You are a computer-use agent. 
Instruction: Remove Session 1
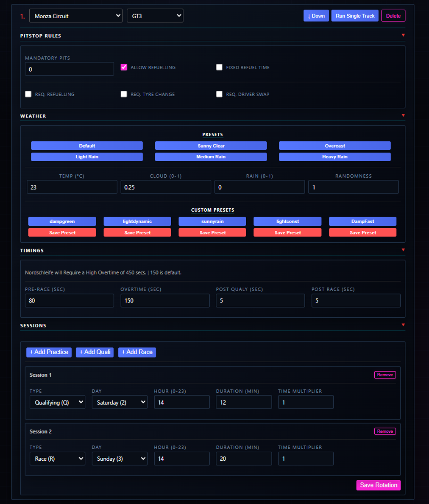pyautogui.click(x=385, y=375)
